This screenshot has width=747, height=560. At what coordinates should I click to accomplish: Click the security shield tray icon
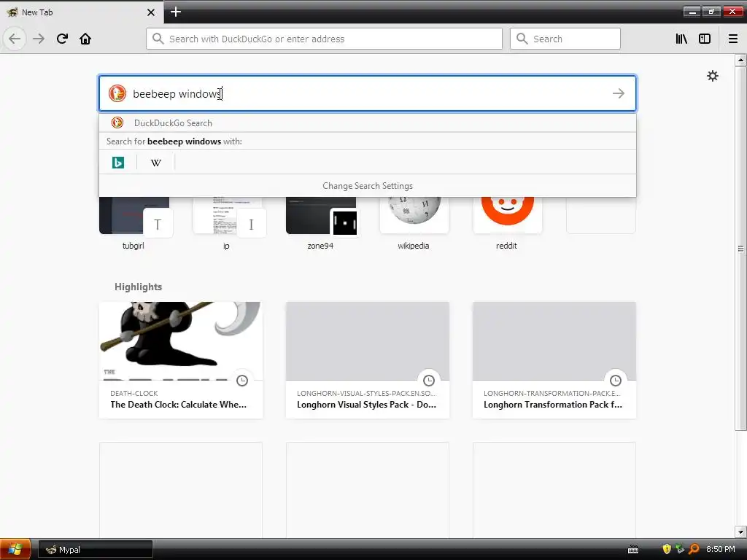[x=667, y=549]
